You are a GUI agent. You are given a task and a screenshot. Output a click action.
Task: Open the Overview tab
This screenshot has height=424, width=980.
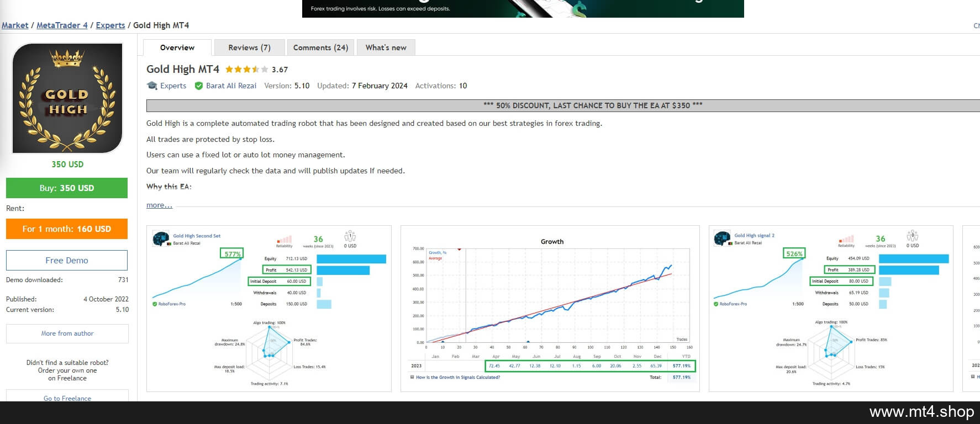click(177, 47)
